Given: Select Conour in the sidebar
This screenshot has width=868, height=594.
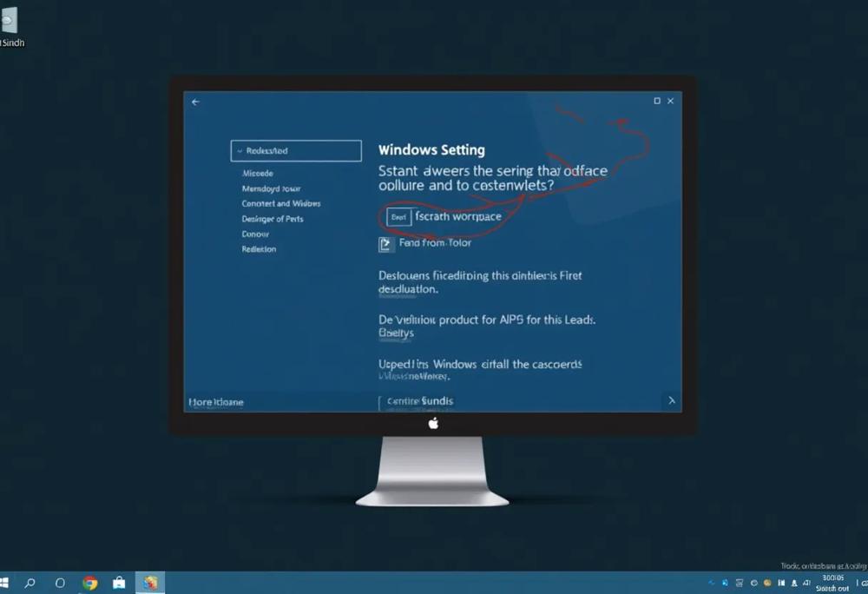Looking at the screenshot, I should (255, 234).
